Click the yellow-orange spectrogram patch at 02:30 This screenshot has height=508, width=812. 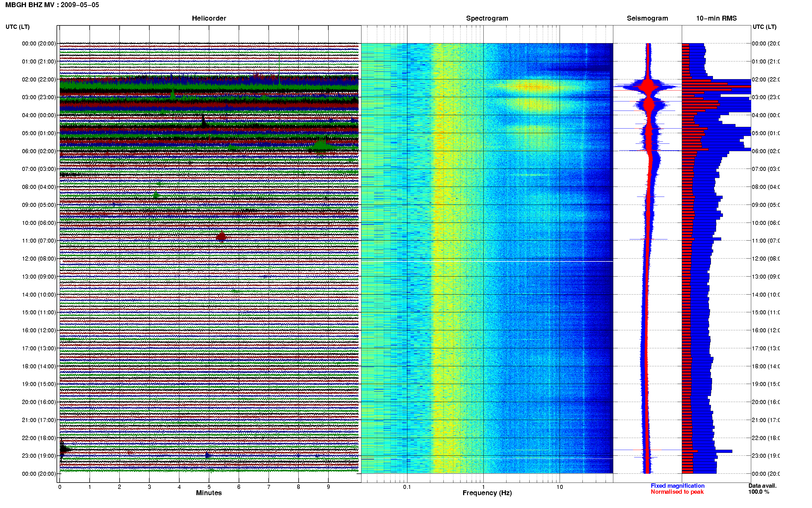[532, 87]
